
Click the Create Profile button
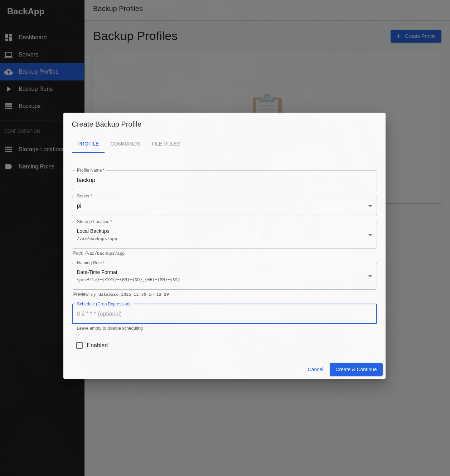click(x=416, y=36)
